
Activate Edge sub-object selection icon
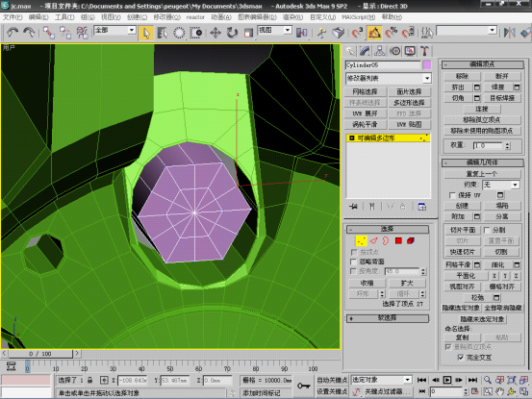coord(373,240)
